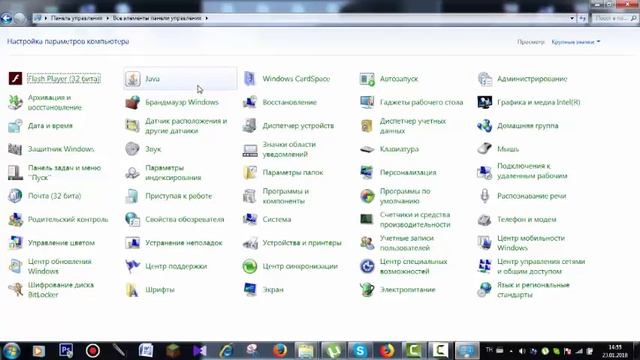640x360 pixels.
Task: Open the Электропитание icon
Action: click(x=367, y=290)
